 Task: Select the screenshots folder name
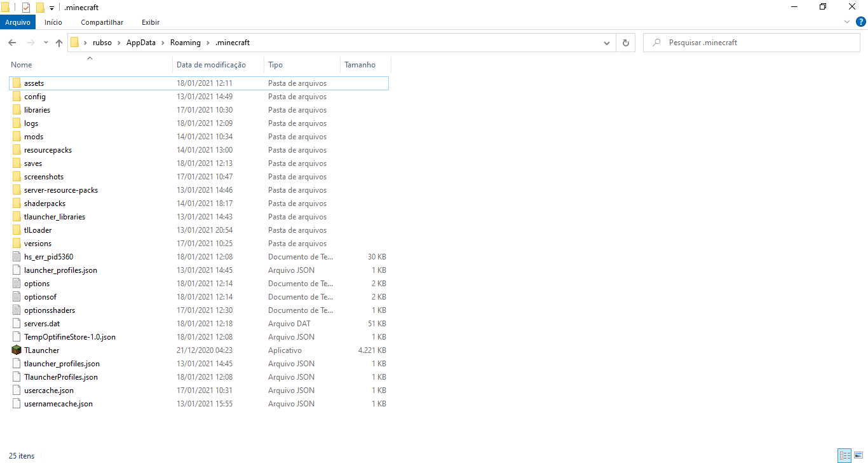click(44, 177)
